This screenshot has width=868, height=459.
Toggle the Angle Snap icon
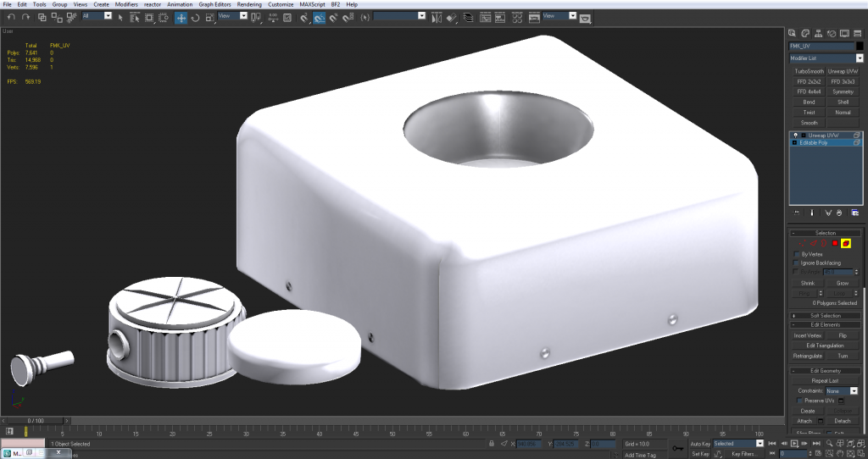[x=319, y=17]
